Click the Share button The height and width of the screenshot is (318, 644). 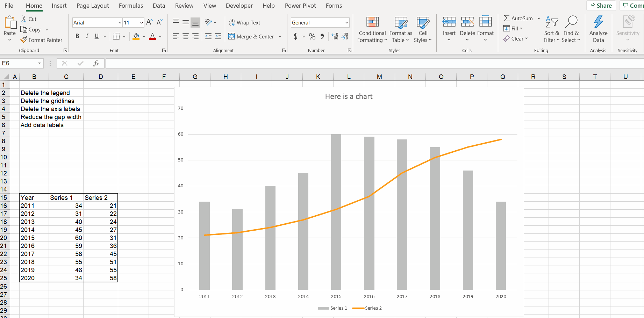[601, 6]
